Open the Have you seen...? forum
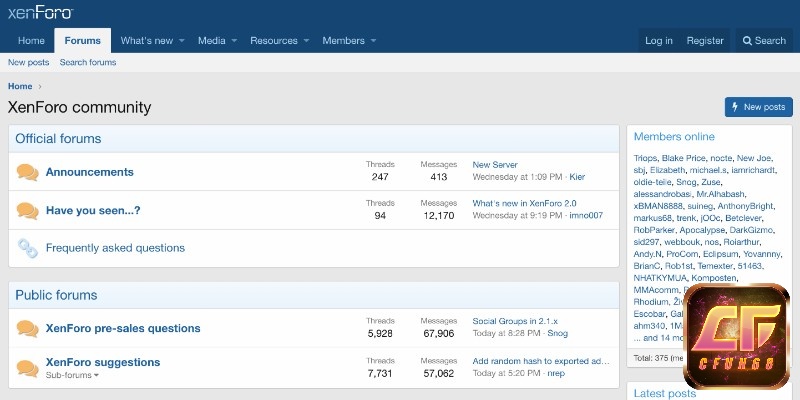This screenshot has height=400, width=800. pyautogui.click(x=93, y=211)
